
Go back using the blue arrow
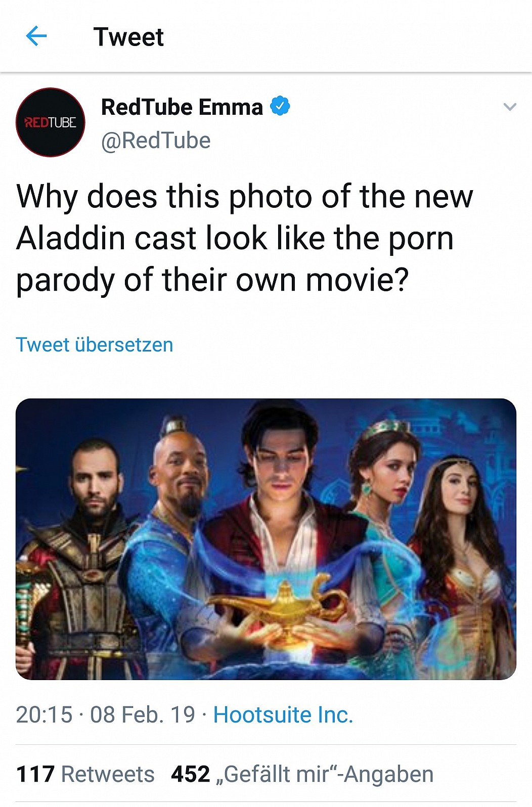(x=36, y=36)
